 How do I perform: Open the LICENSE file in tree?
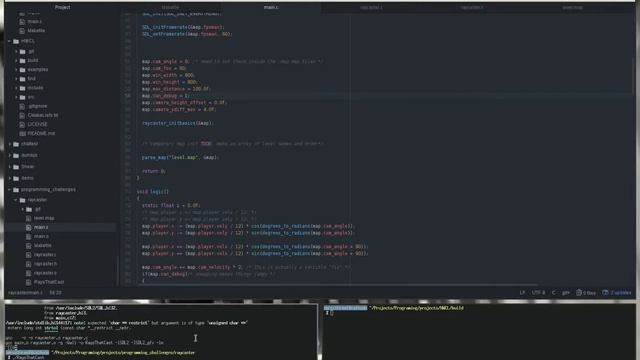tap(38, 124)
